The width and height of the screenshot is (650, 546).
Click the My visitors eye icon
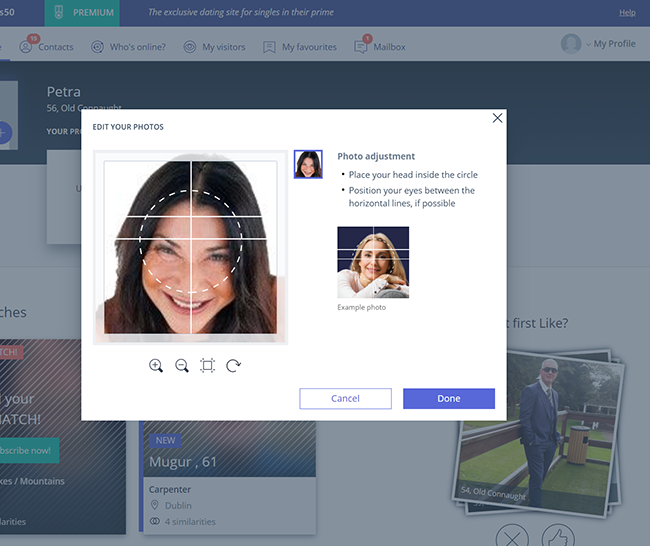tap(190, 47)
